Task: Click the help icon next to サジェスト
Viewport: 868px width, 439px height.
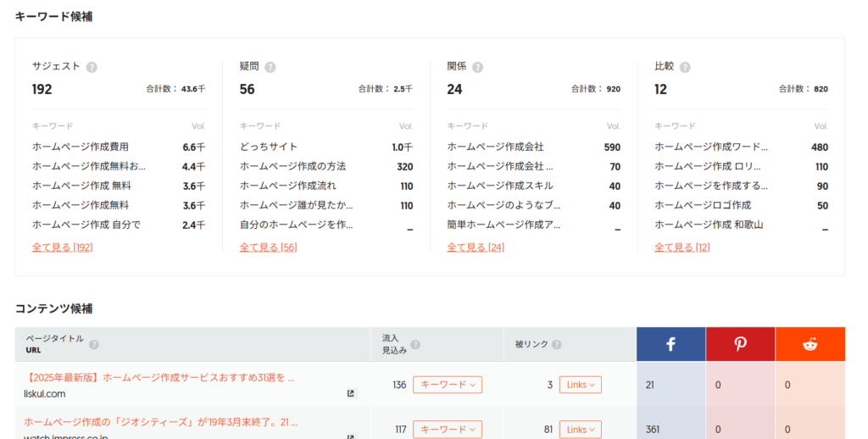Action: pyautogui.click(x=92, y=67)
